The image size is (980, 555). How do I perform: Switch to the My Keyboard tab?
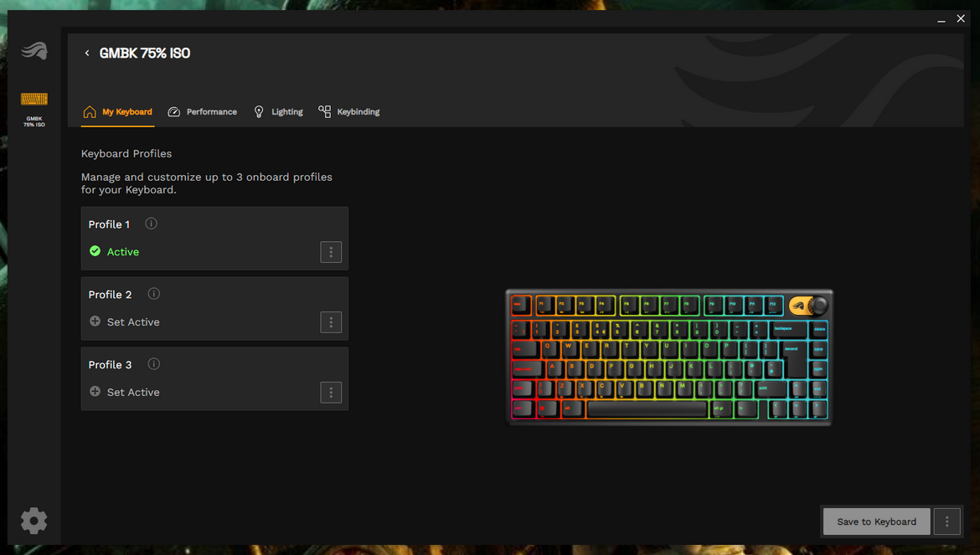click(x=118, y=112)
